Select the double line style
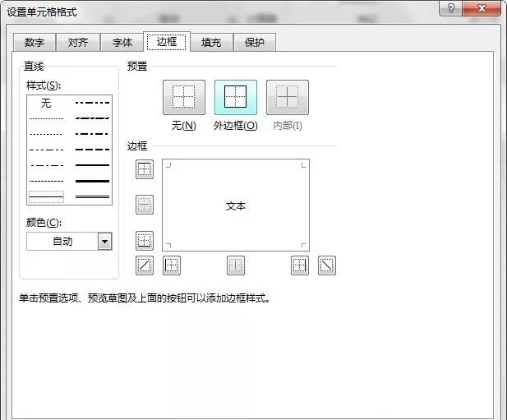The height and width of the screenshot is (420, 507). (x=92, y=196)
